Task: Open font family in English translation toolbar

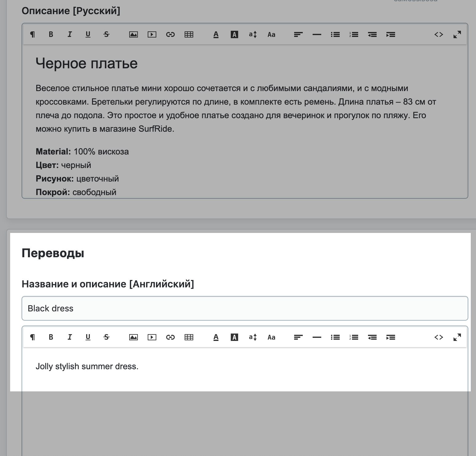Action: pyautogui.click(x=271, y=337)
